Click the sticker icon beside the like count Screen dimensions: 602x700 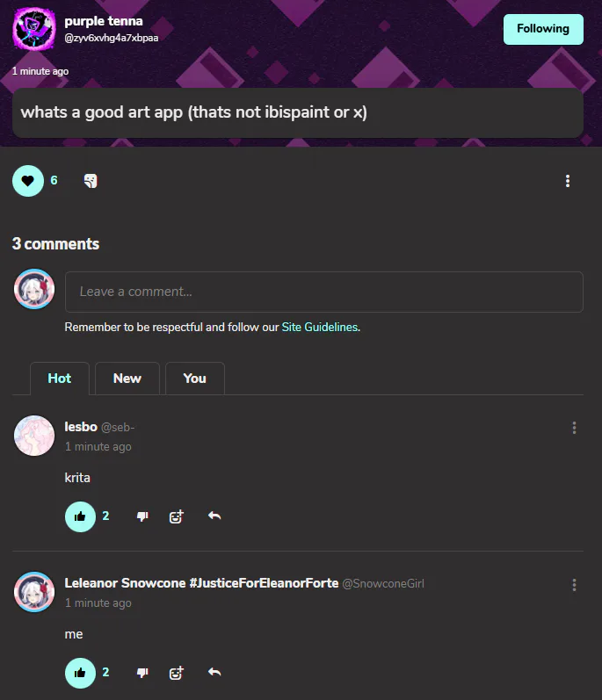click(x=91, y=181)
